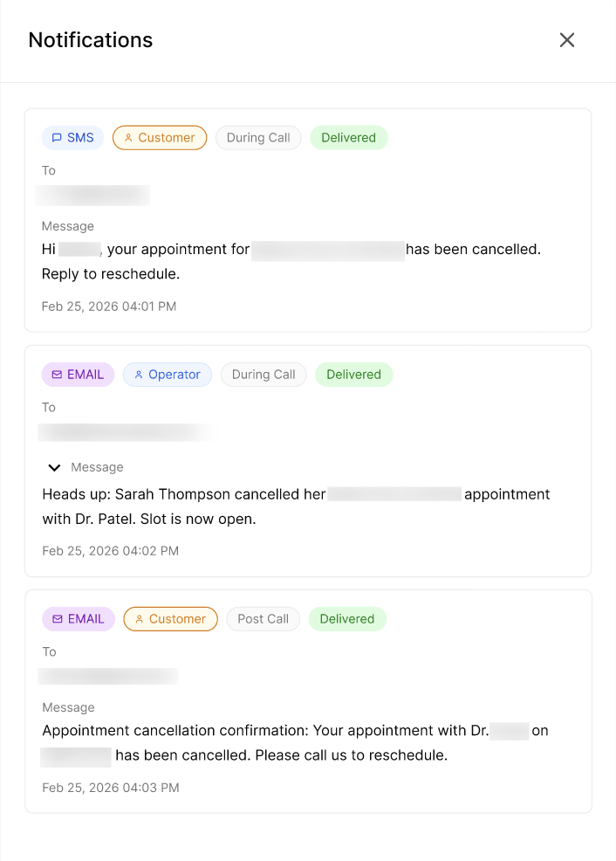Click the Heads up Sarah Thompson message text
616x861 pixels.
coord(296,506)
